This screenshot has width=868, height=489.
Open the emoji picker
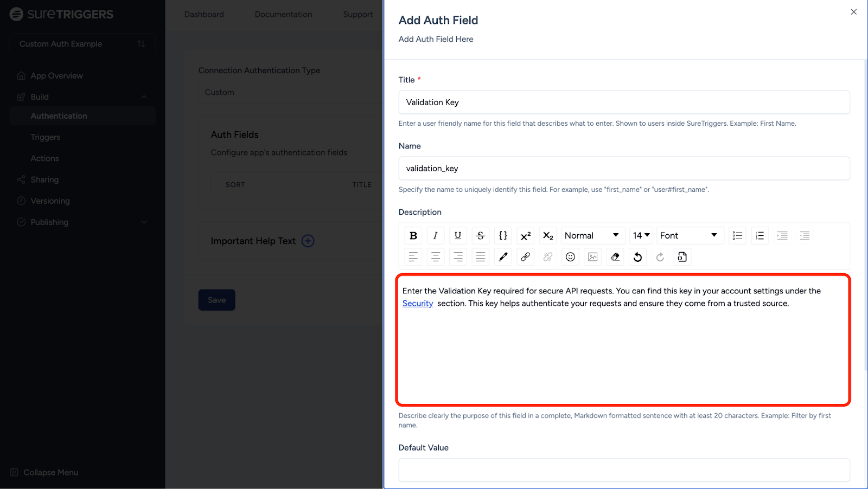570,257
